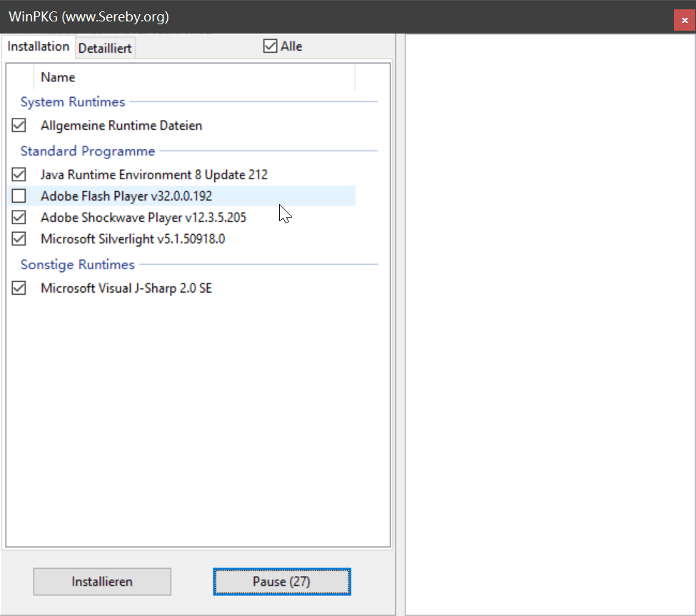
Task: Check the Adobe Flash Player checkbox
Action: click(x=19, y=196)
